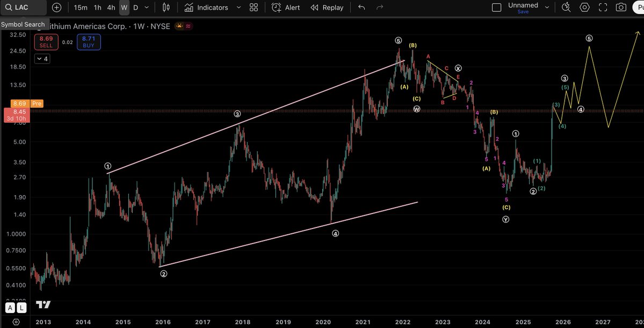Open the chart layout setup square icon
Image resolution: width=644 pixels, height=328 pixels.
496,8
